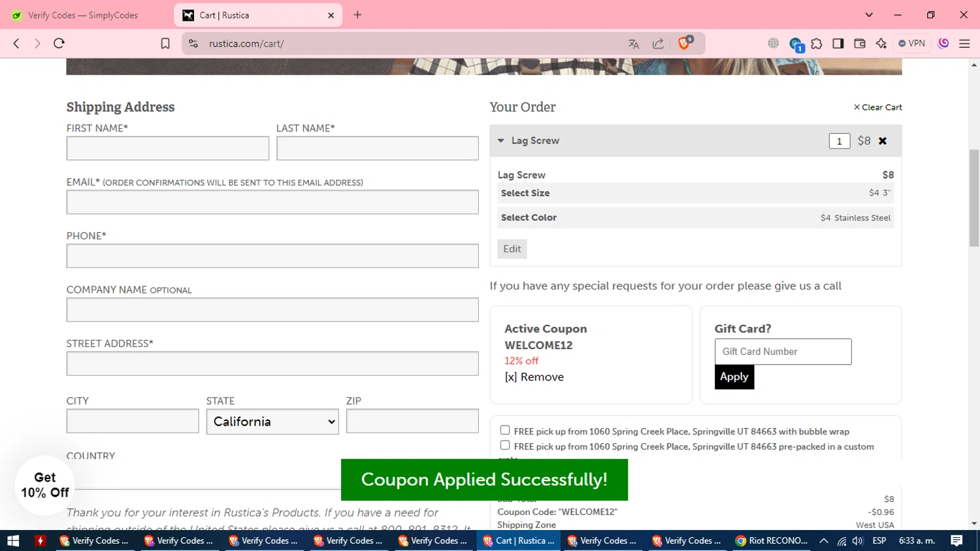Screen dimensions: 980x551
Task: Apply the gift card
Action: (x=734, y=377)
